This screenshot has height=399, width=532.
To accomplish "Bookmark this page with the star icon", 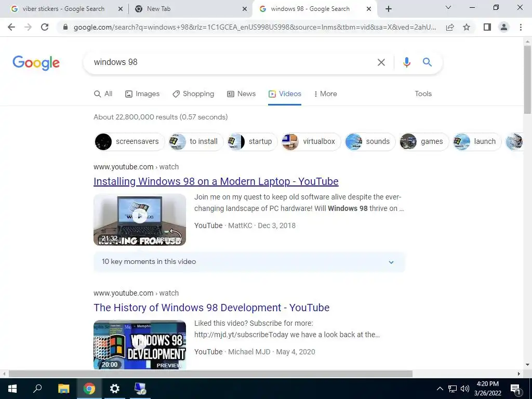I will click(x=467, y=27).
